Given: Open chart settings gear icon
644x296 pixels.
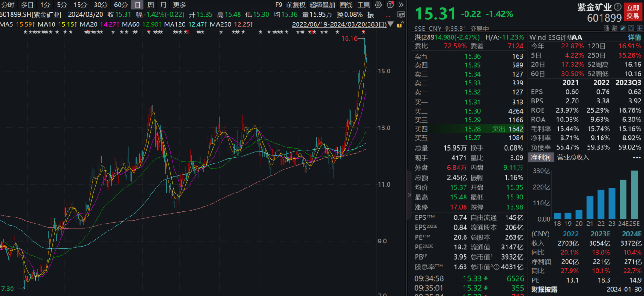Looking at the screenshot, I should click(x=378, y=5).
